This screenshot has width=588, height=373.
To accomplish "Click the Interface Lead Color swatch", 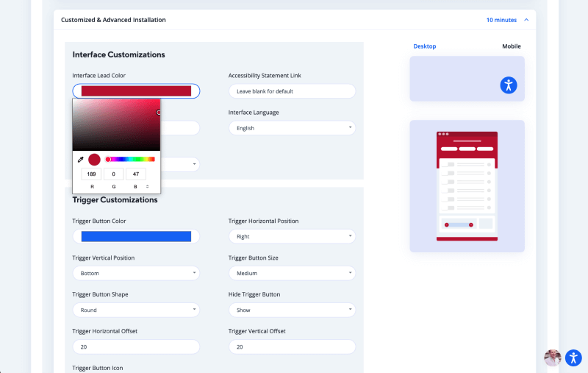I will coord(136,91).
